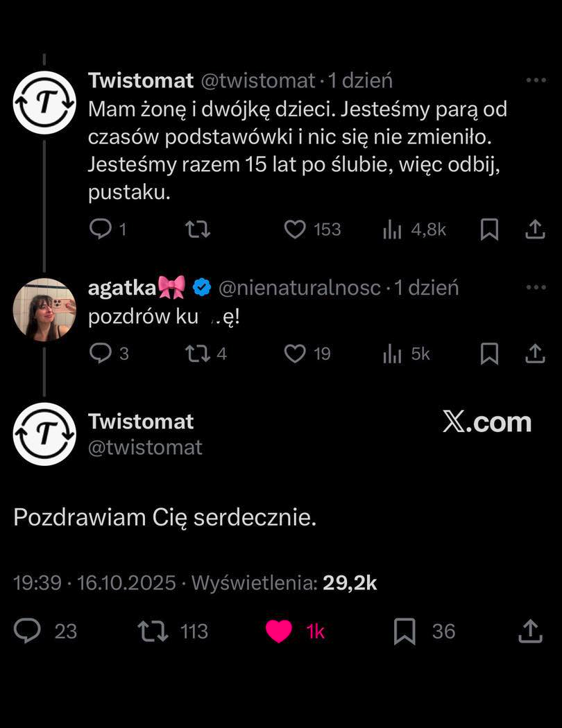Like the tweet with 153 likes

click(296, 229)
